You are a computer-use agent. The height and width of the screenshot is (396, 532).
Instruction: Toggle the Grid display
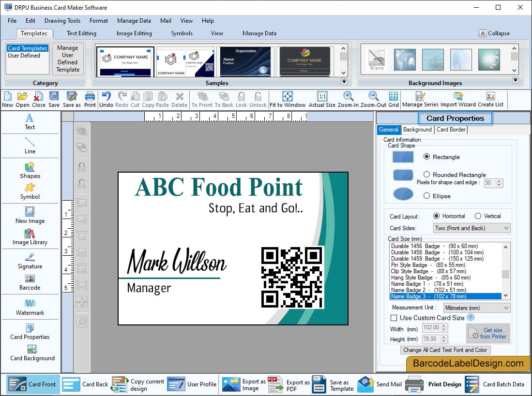(x=394, y=100)
